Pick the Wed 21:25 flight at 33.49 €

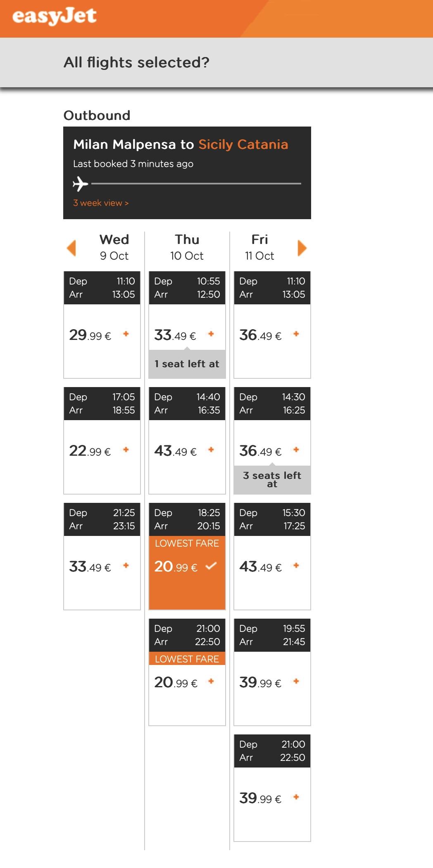102,556
